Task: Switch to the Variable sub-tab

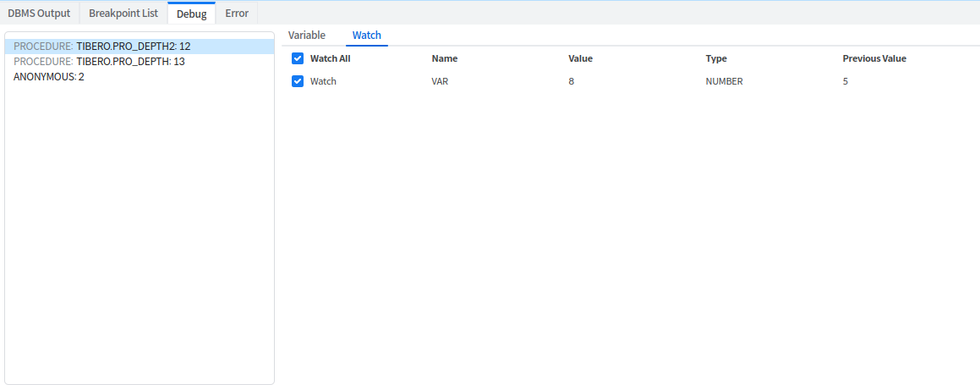Action: point(307,36)
